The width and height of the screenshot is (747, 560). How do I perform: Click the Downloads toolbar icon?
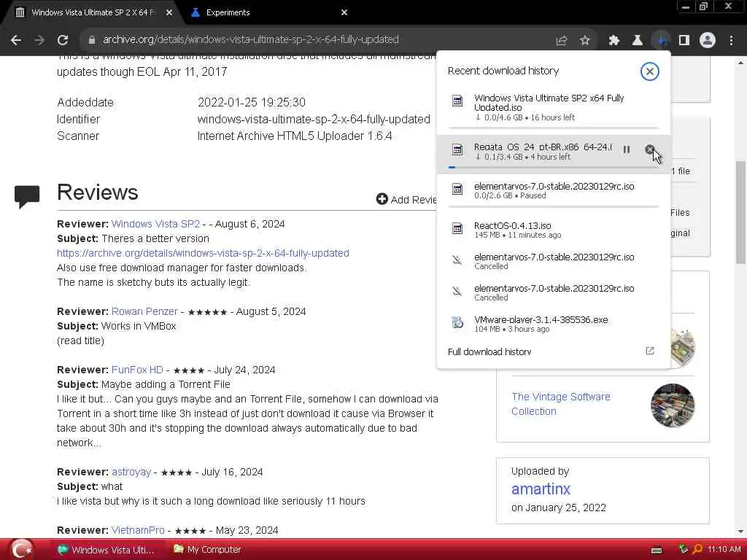[661, 41]
